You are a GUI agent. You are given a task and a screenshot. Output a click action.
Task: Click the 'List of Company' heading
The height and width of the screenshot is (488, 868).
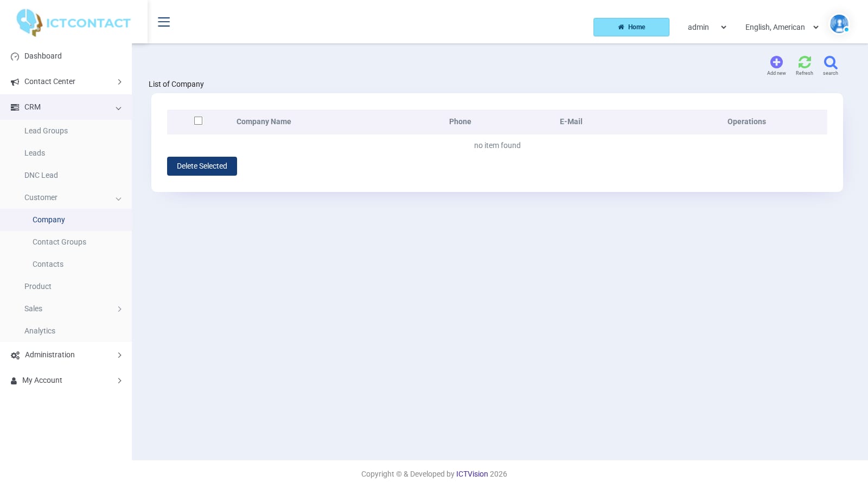pyautogui.click(x=176, y=84)
